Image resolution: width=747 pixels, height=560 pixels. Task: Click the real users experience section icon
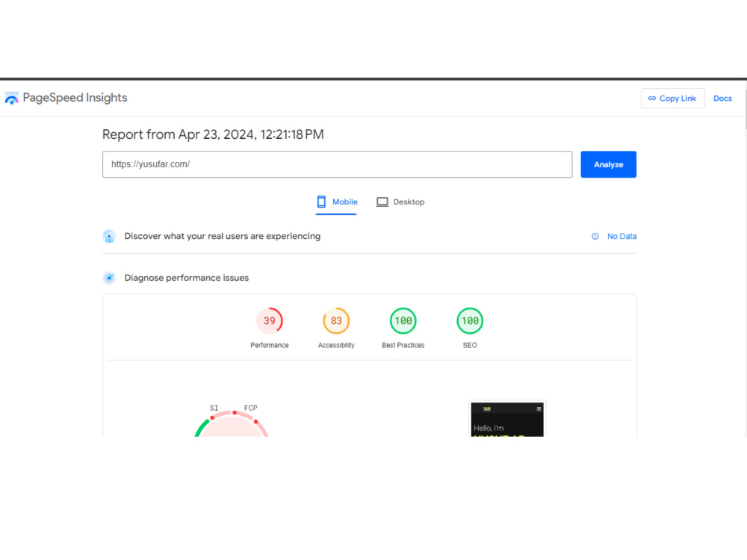click(x=109, y=236)
